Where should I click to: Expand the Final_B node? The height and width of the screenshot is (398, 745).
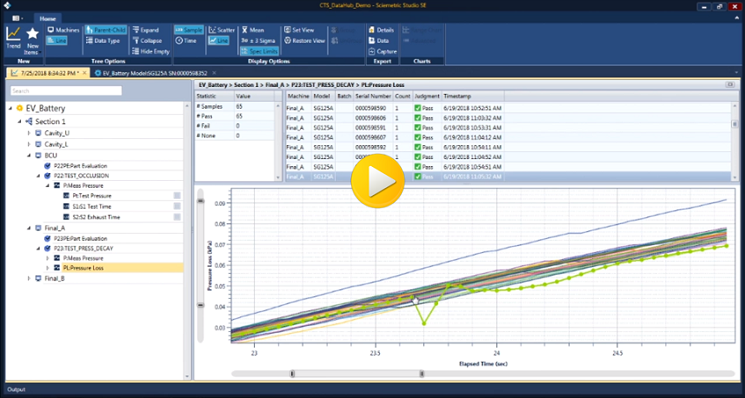click(x=29, y=278)
